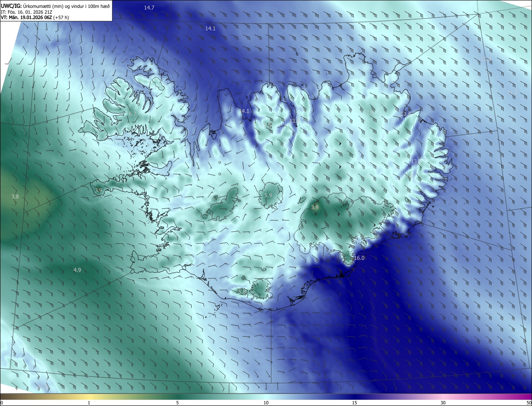532x406 pixels.
Task: Click the "UWC/IG: Úrkomumætti (mm)" title line
Action: point(56,5)
